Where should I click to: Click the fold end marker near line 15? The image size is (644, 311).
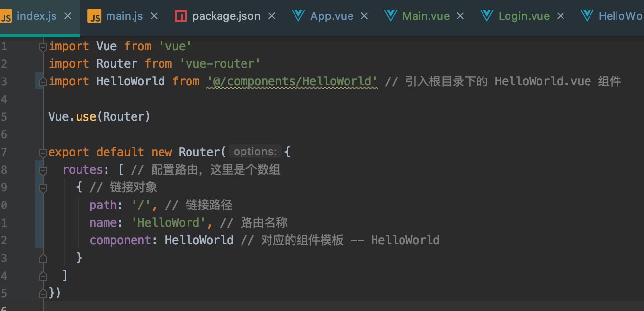(x=42, y=292)
